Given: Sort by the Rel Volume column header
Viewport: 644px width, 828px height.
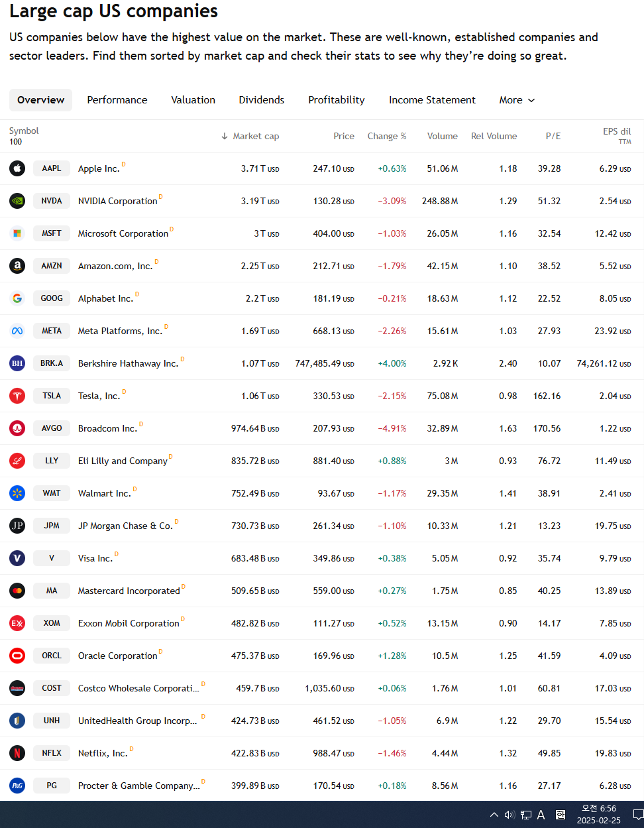Looking at the screenshot, I should coord(494,136).
